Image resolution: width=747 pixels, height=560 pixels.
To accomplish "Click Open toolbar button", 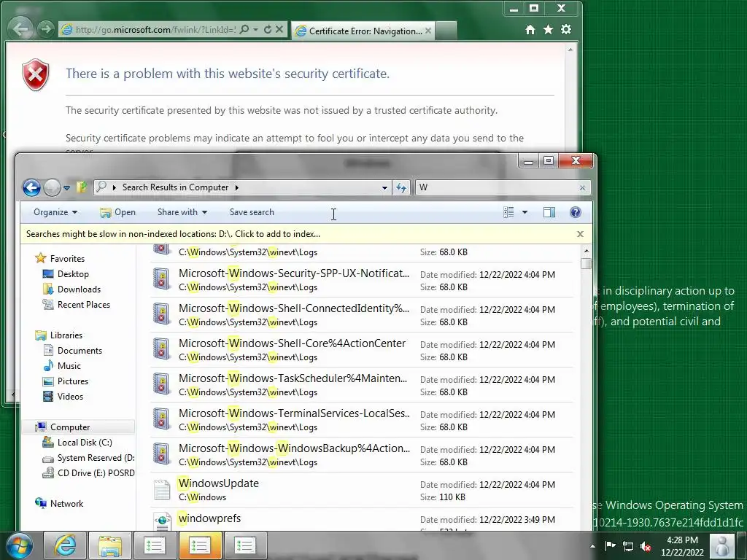I will tap(117, 212).
